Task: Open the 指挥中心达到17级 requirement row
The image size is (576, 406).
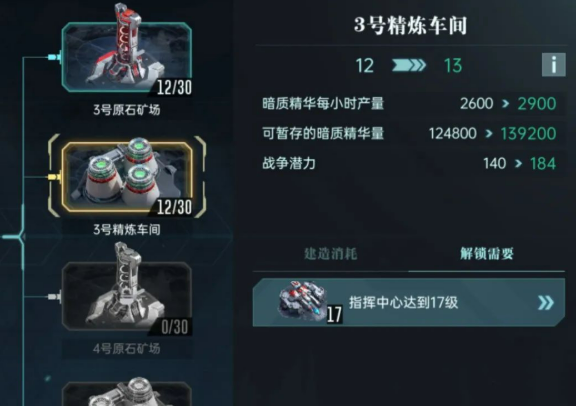Action: pyautogui.click(x=408, y=302)
